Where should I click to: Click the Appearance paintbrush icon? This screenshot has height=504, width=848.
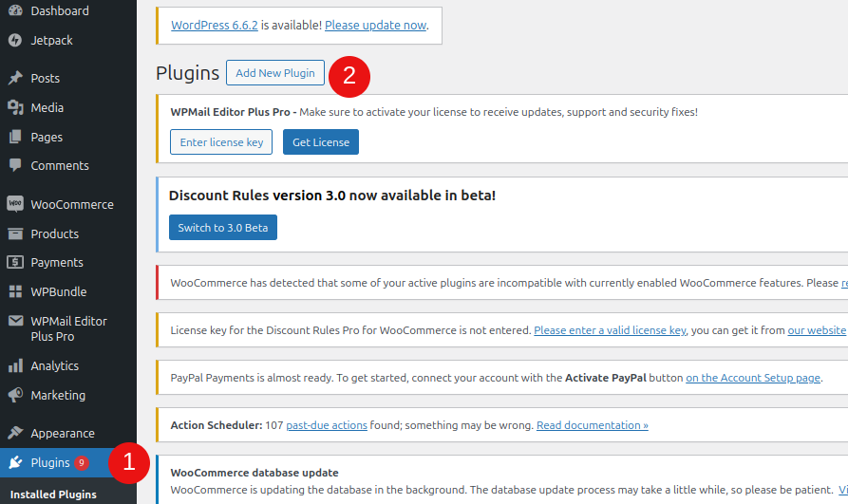point(15,433)
